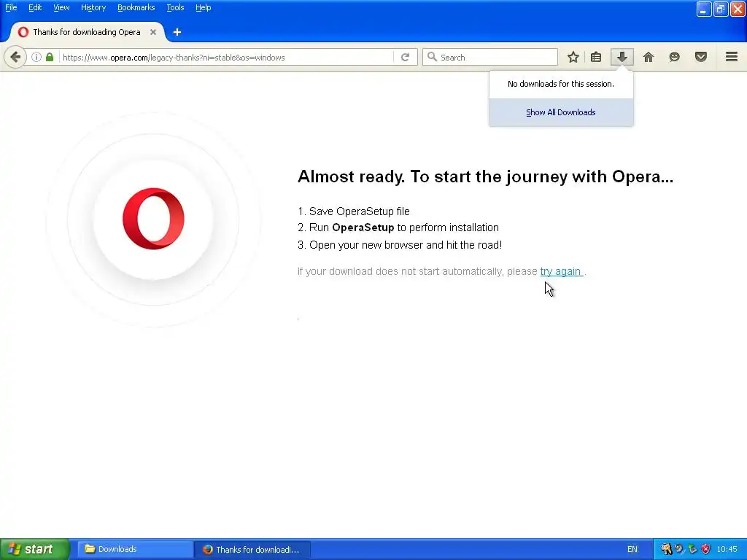Click the Almost ready heading
This screenshot has width=747, height=560.
coord(485,176)
